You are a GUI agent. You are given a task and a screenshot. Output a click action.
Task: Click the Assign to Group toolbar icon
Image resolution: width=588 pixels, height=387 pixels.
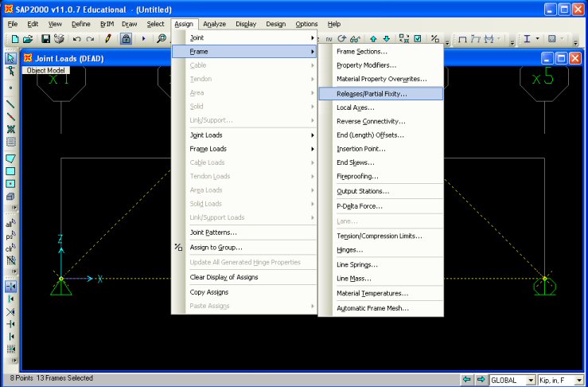(435, 39)
